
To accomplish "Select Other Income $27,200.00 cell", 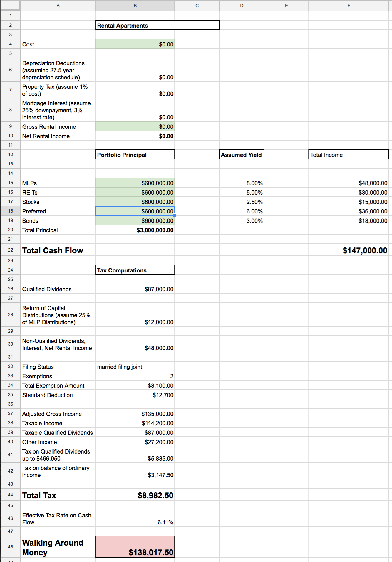I will click(x=135, y=442).
